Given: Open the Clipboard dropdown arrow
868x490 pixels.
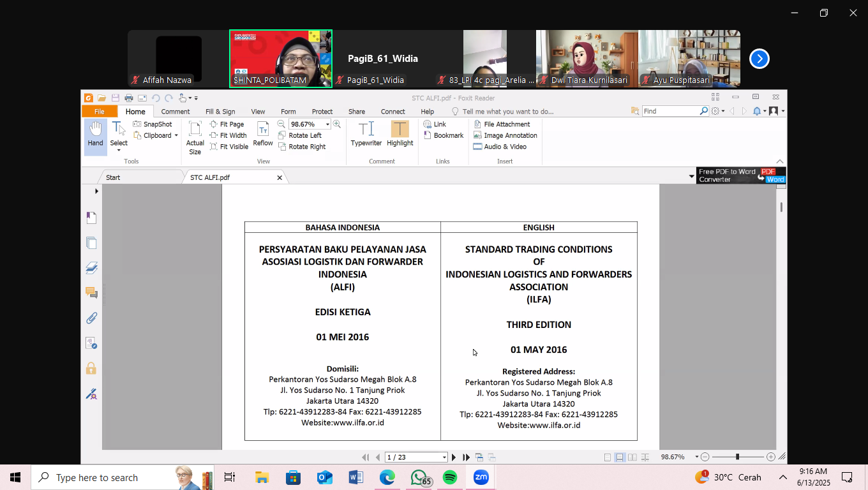Looking at the screenshot, I should click(176, 135).
